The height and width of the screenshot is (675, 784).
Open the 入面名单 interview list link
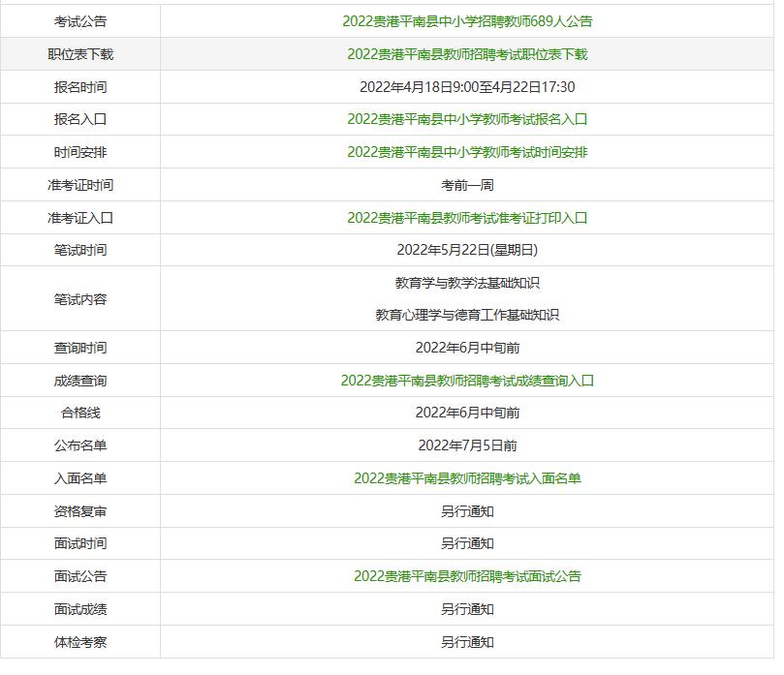[x=469, y=478]
